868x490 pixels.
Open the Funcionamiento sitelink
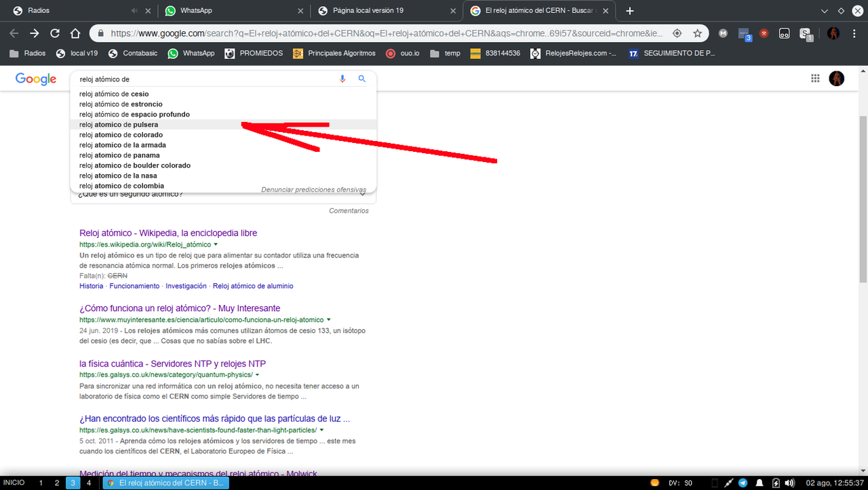tap(135, 286)
